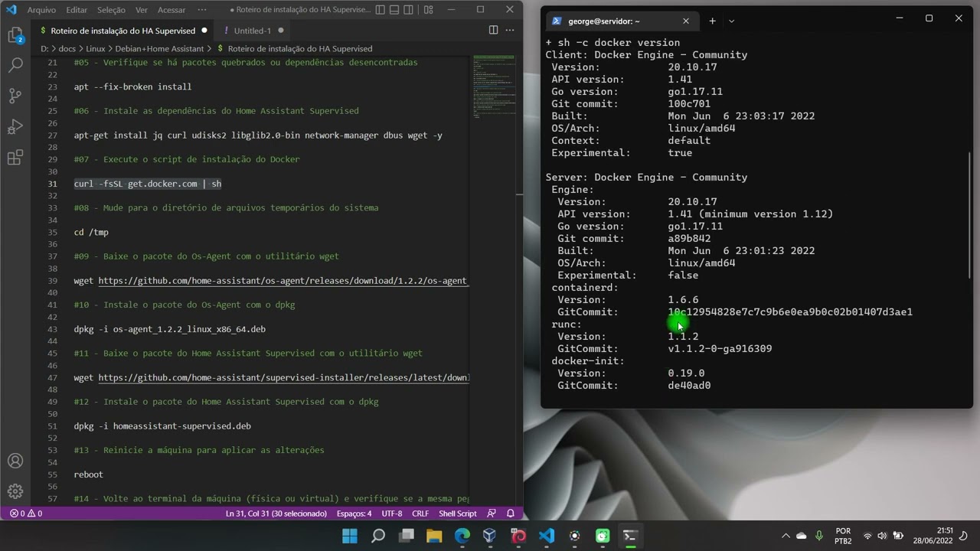Open the Source Control view

[x=15, y=96]
